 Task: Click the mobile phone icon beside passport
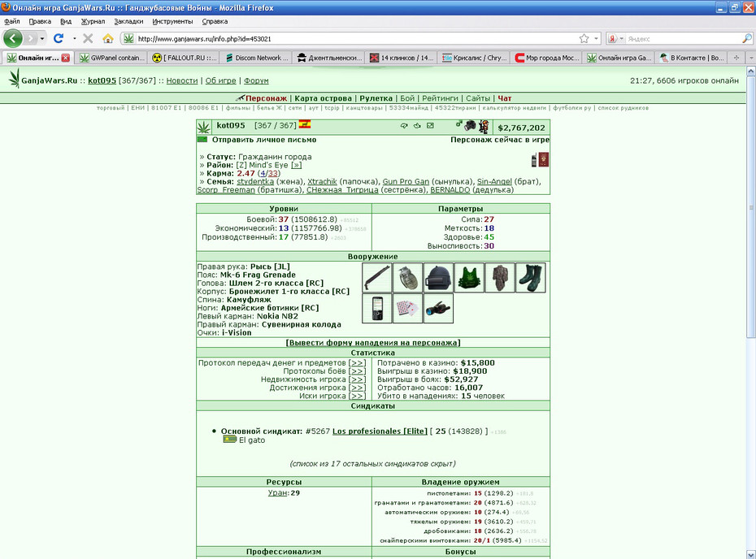tap(534, 161)
